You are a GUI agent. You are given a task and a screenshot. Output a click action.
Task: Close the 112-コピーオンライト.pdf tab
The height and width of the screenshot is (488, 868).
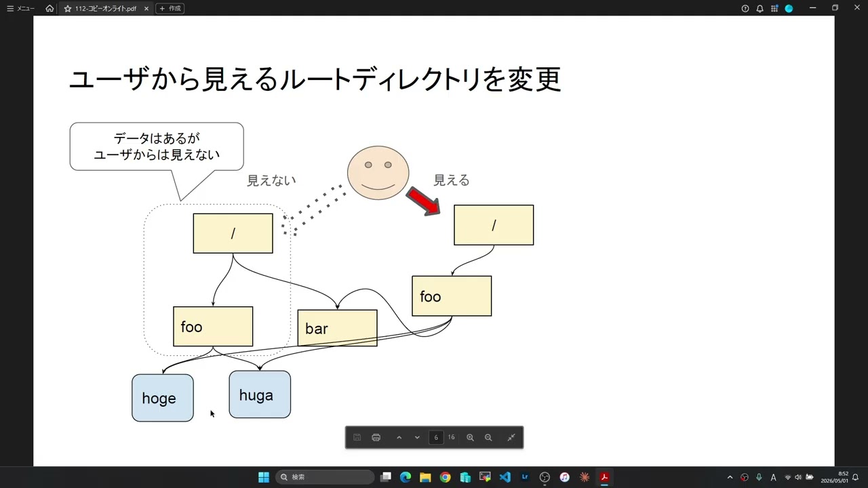click(x=146, y=8)
